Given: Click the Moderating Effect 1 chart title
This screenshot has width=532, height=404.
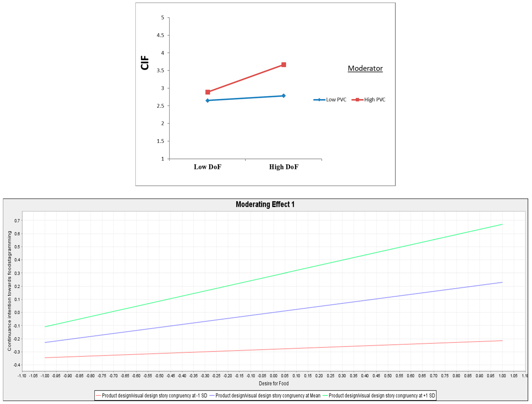Looking at the screenshot, I should (265, 204).
